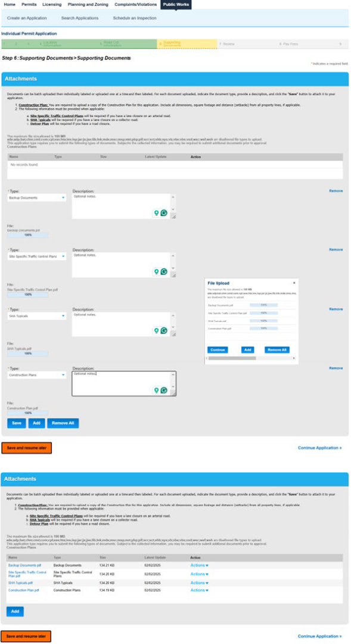Click Grammarly icon in Construction Plans description
351x644 pixels.
pos(164,390)
